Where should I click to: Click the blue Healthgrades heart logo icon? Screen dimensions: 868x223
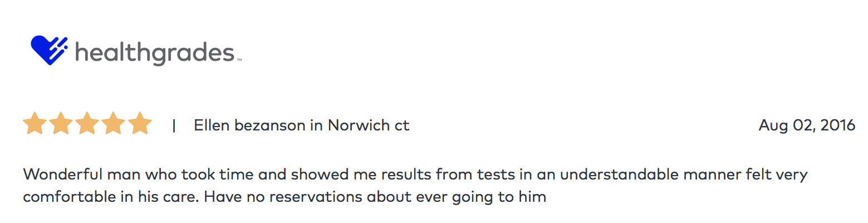tap(50, 50)
